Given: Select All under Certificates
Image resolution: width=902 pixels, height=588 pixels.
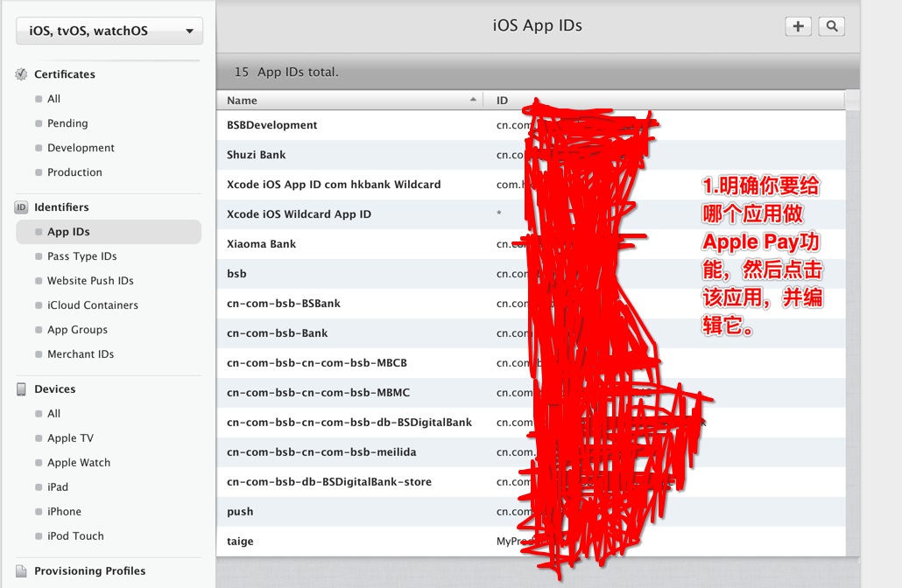Looking at the screenshot, I should [53, 99].
